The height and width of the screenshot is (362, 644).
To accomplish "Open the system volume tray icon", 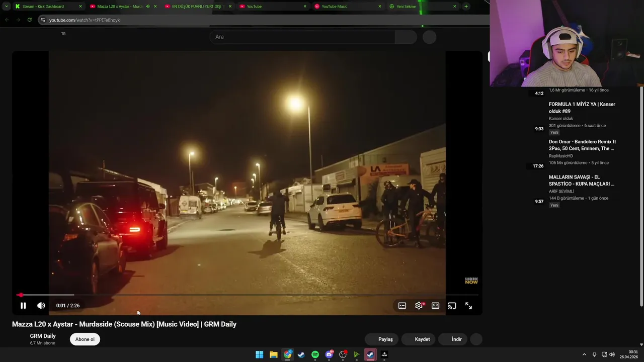I will point(612,354).
